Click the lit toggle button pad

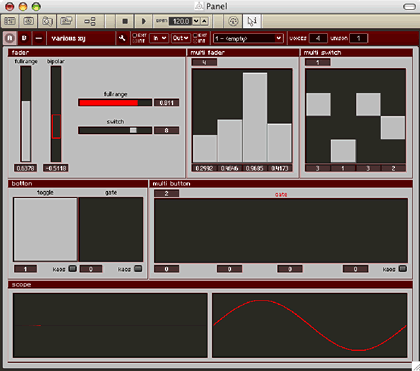coord(45,229)
